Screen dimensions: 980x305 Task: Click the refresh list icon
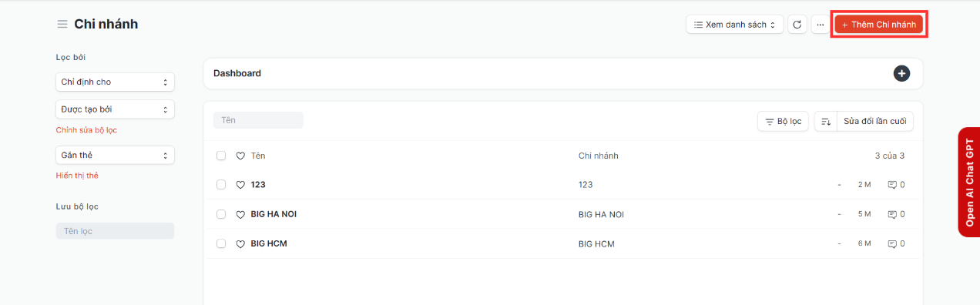point(797,25)
